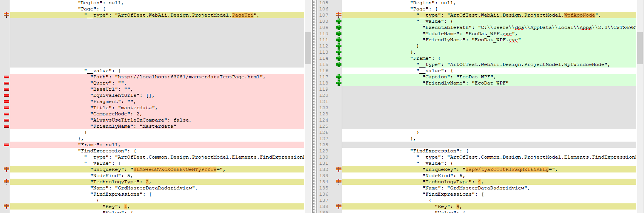Click the plus marker beside "Caption": "EcoDat WPF"
The width and height of the screenshot is (644, 213).
coord(338,77)
